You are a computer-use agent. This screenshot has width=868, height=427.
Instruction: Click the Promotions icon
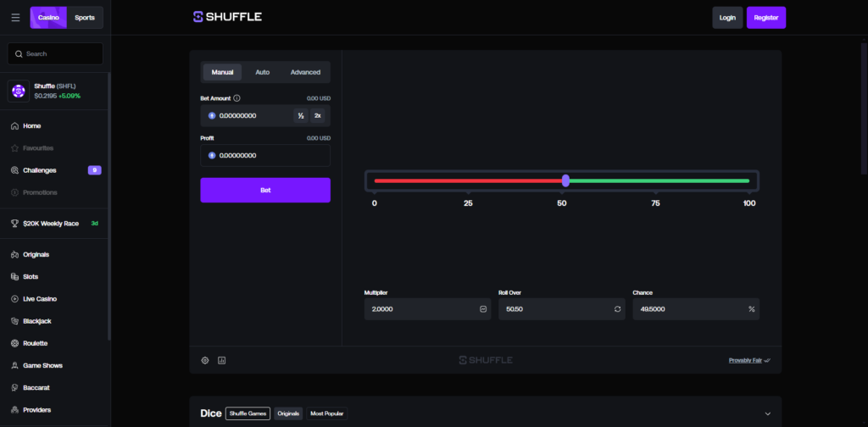point(15,192)
